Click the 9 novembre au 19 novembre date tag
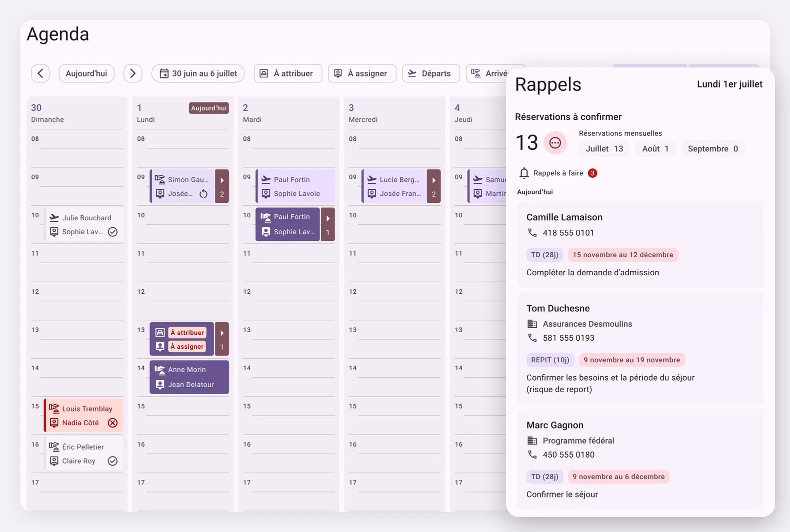Image resolution: width=790 pixels, height=532 pixels. (632, 360)
